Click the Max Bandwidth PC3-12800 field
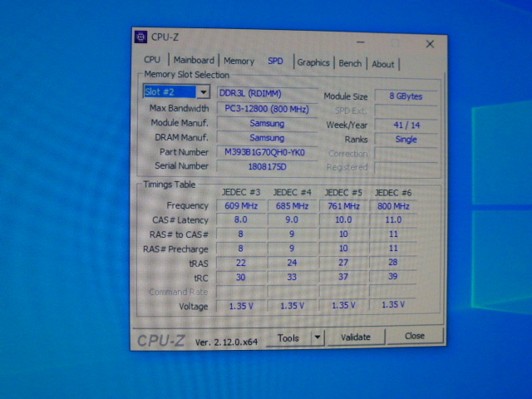 point(266,108)
